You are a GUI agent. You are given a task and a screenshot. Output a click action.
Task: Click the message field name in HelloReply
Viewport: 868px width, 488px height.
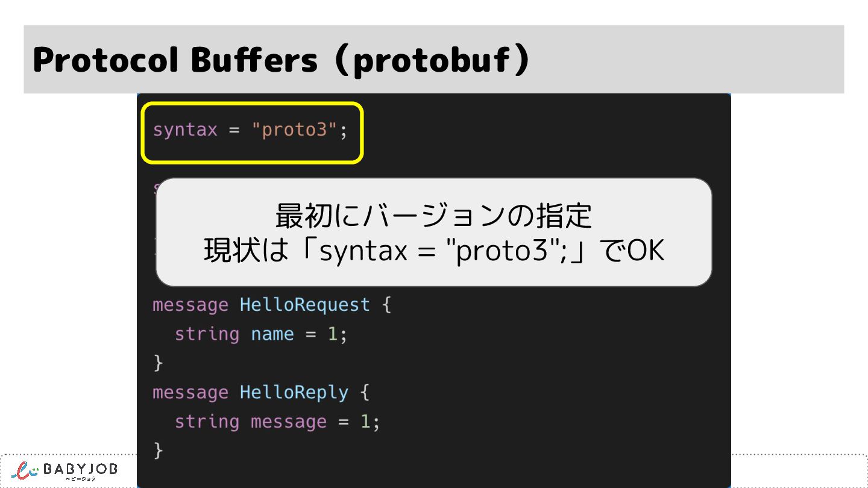click(x=289, y=421)
